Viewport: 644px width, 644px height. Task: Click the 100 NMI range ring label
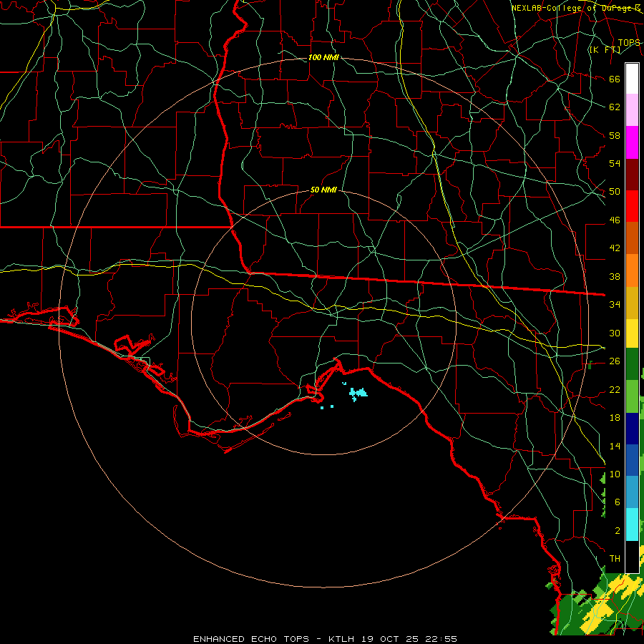(323, 57)
